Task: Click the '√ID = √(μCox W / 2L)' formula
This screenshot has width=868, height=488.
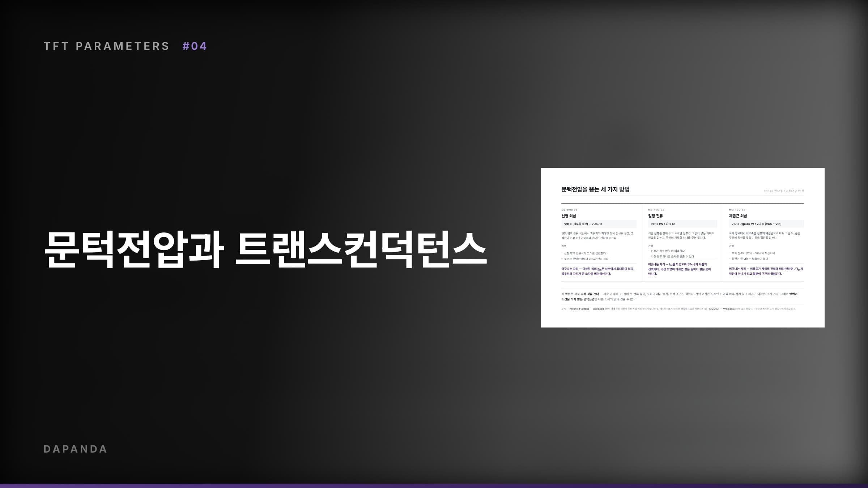Action: (766, 224)
